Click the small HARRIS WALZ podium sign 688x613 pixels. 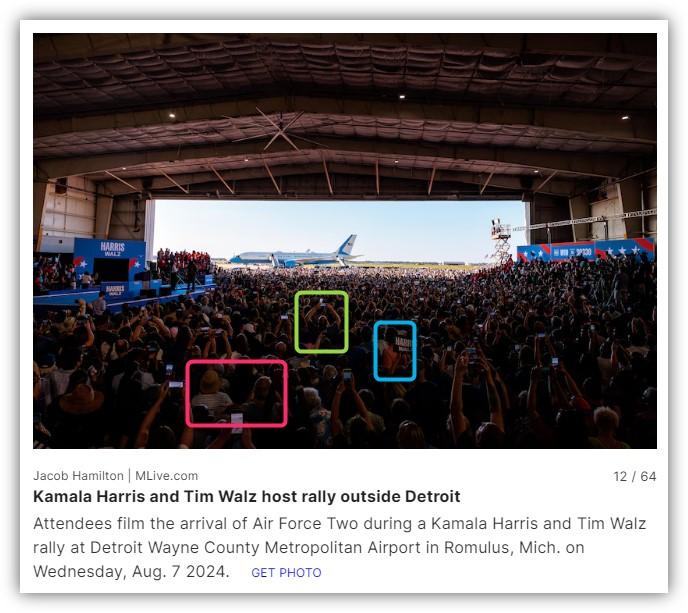pos(114,290)
